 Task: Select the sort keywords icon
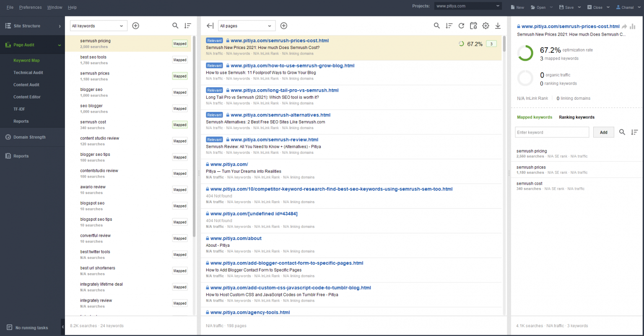[x=188, y=26]
